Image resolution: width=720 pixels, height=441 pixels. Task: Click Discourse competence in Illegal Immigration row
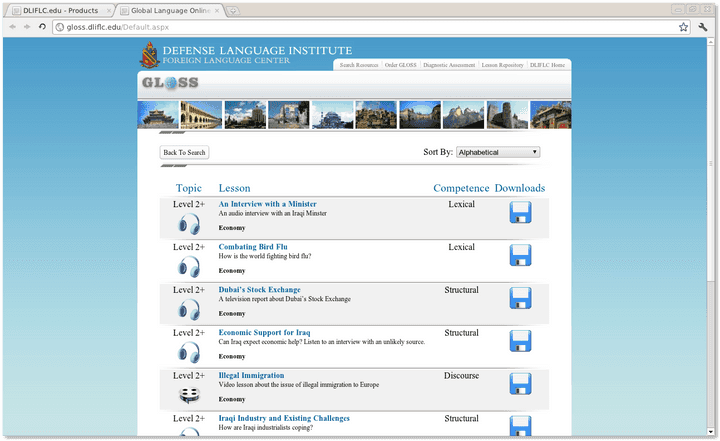pyautogui.click(x=461, y=375)
